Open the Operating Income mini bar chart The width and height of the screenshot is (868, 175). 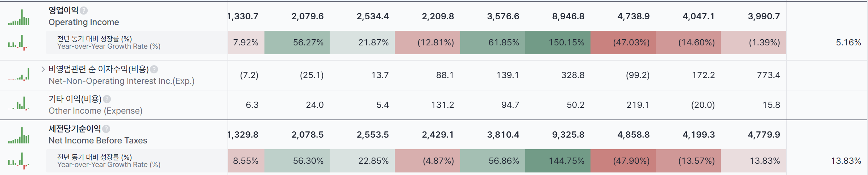click(x=19, y=17)
